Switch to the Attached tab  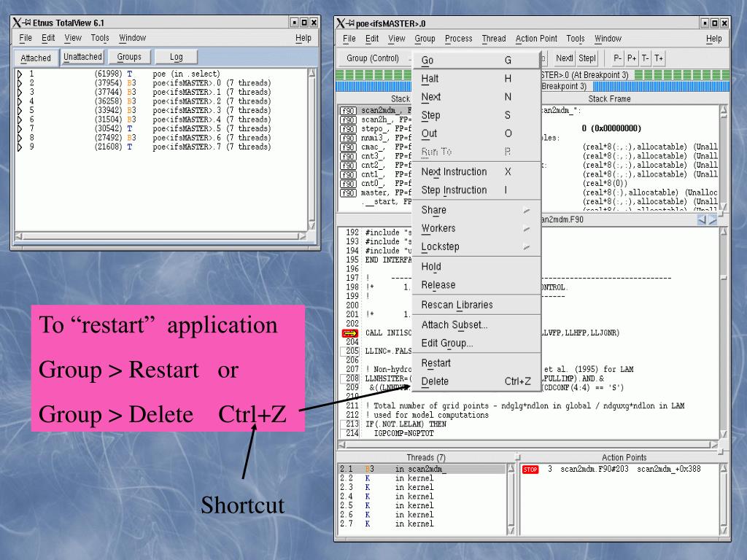36,58
